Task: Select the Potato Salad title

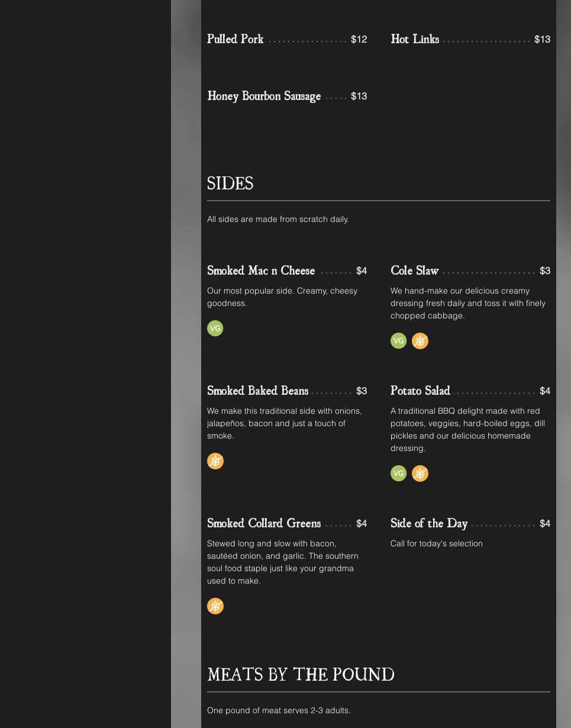Action: click(420, 391)
